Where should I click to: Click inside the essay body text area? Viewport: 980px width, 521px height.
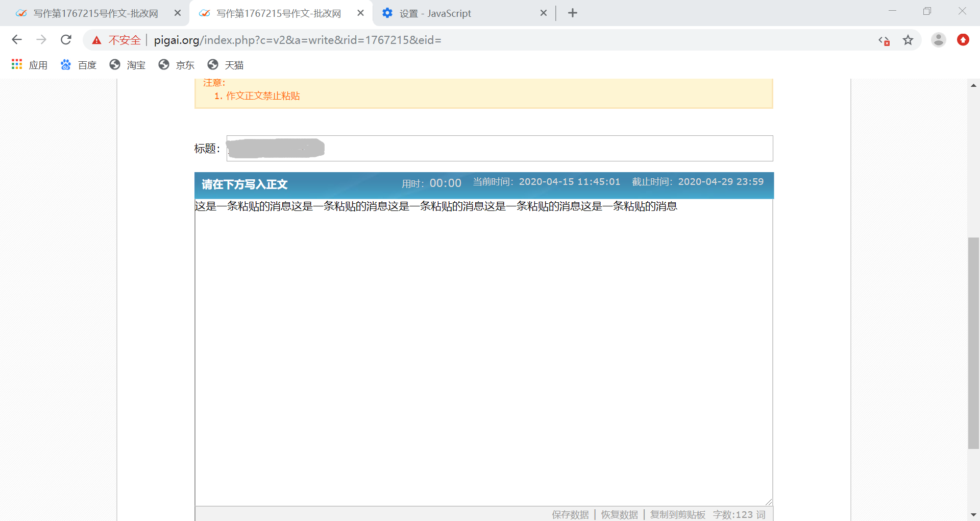[484, 352]
